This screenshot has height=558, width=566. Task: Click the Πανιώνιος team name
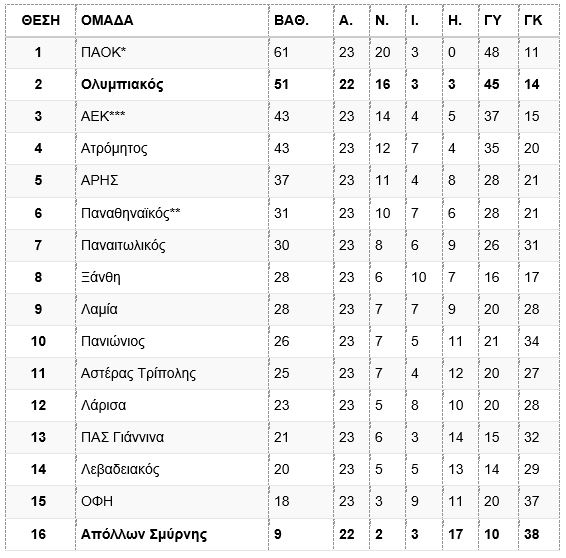113,341
